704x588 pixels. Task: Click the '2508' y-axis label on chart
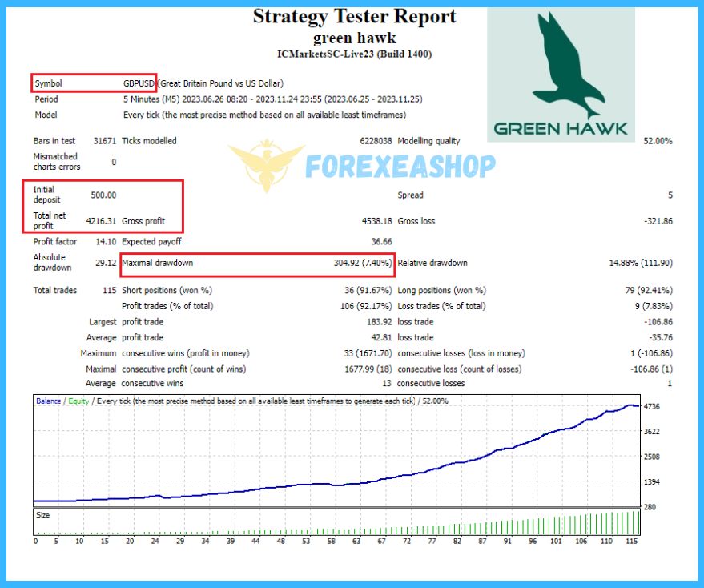[x=652, y=457]
